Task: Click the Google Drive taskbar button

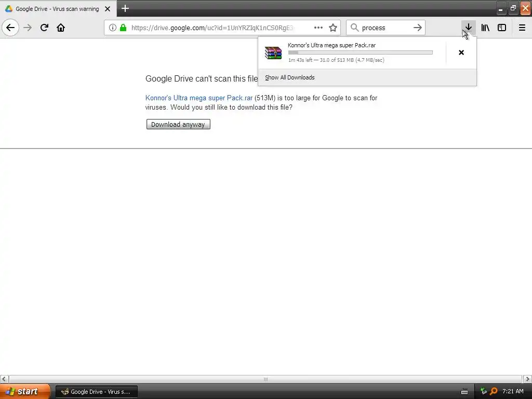Action: pyautogui.click(x=96, y=392)
